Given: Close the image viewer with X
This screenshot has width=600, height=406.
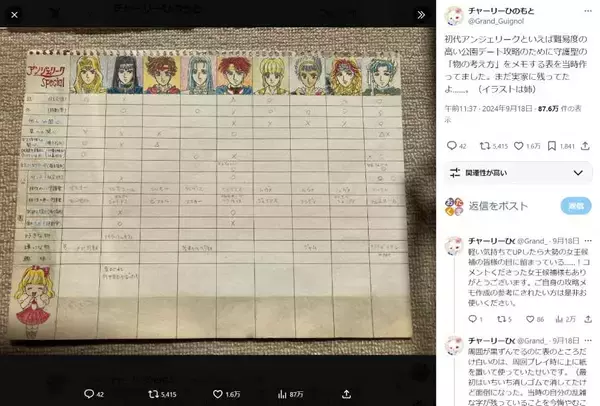Looking at the screenshot, I should click(14, 15).
